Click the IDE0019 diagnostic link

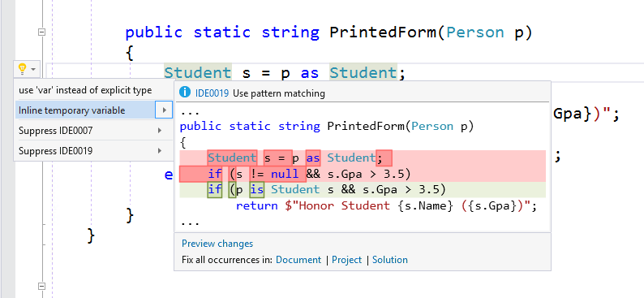212,93
